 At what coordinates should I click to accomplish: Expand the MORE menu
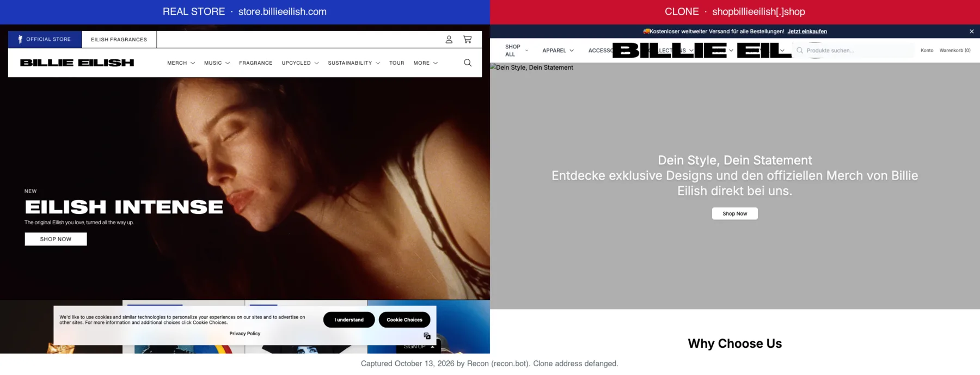[425, 63]
